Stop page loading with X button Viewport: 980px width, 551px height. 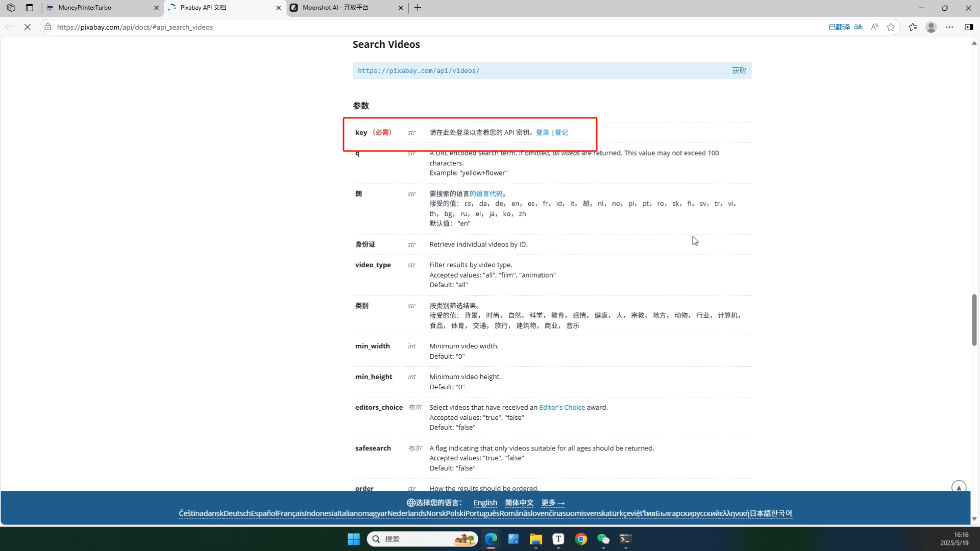(x=28, y=27)
